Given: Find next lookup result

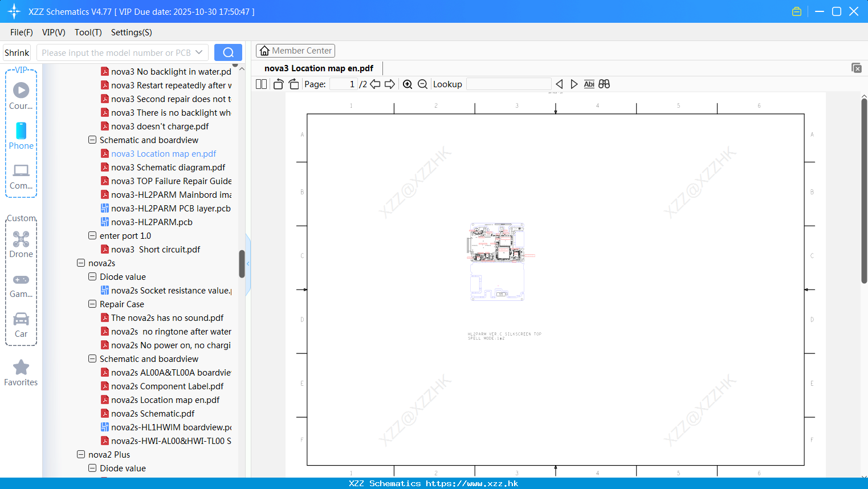Looking at the screenshot, I should (x=574, y=84).
